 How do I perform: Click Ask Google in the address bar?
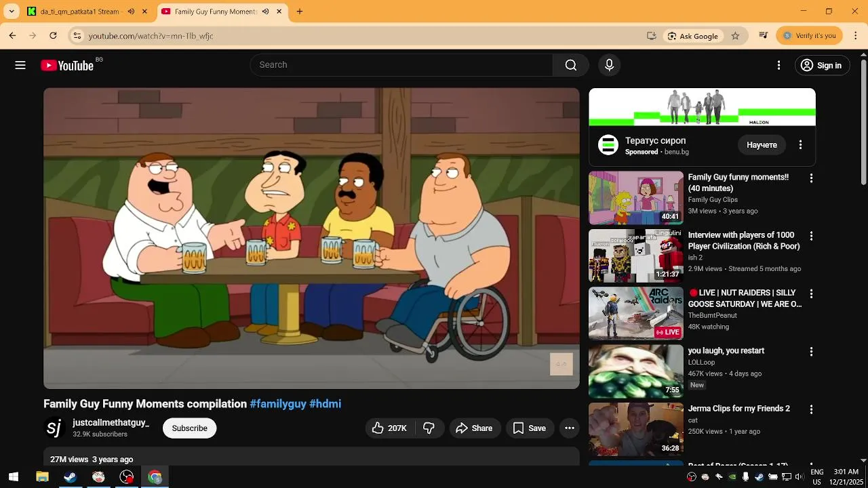pyautogui.click(x=692, y=36)
